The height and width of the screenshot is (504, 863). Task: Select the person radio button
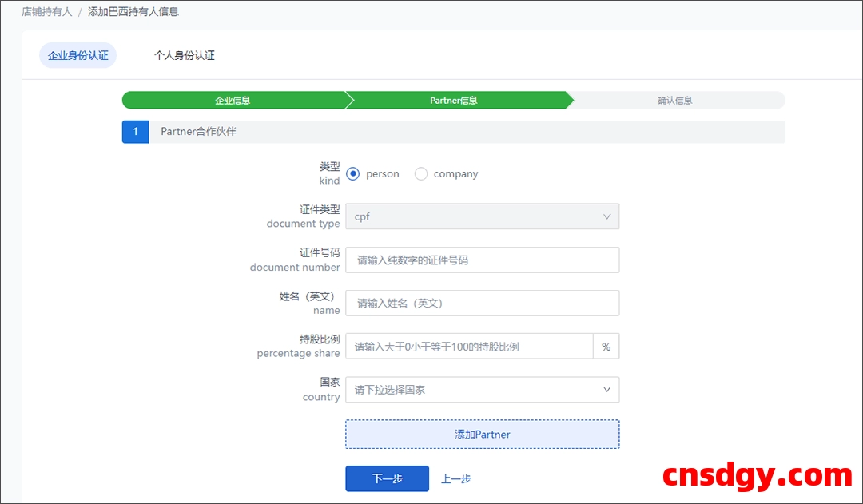click(x=352, y=173)
